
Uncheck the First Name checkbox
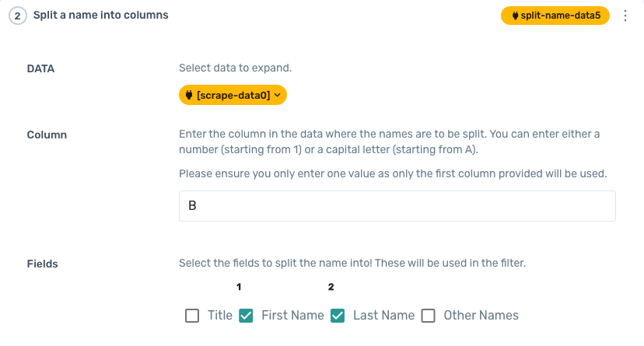coord(246,316)
